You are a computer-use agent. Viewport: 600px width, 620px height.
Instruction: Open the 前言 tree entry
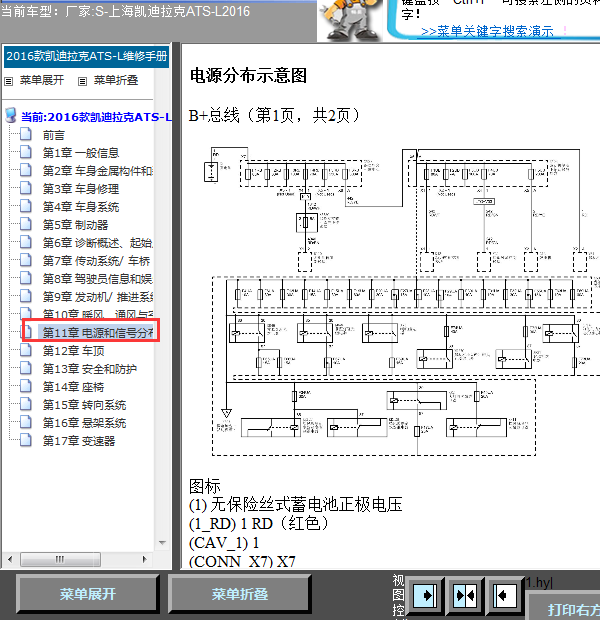(53, 136)
